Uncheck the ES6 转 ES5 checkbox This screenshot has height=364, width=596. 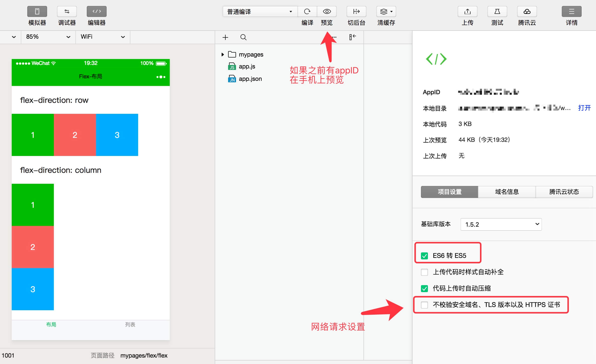pos(424,256)
